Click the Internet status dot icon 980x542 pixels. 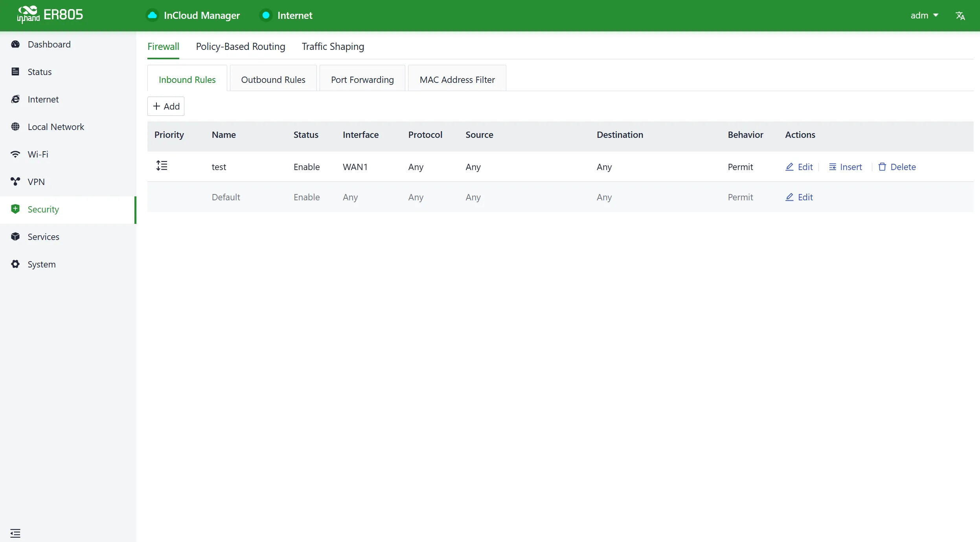coord(266,15)
